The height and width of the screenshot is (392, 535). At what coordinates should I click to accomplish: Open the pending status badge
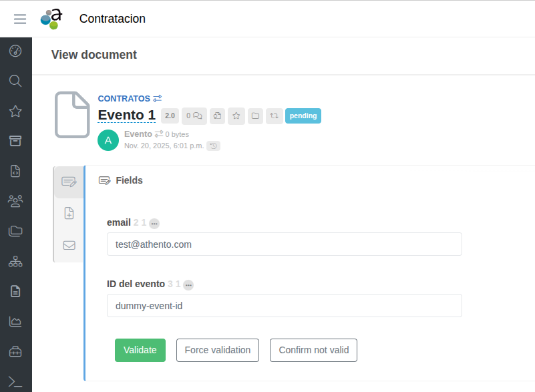303,116
